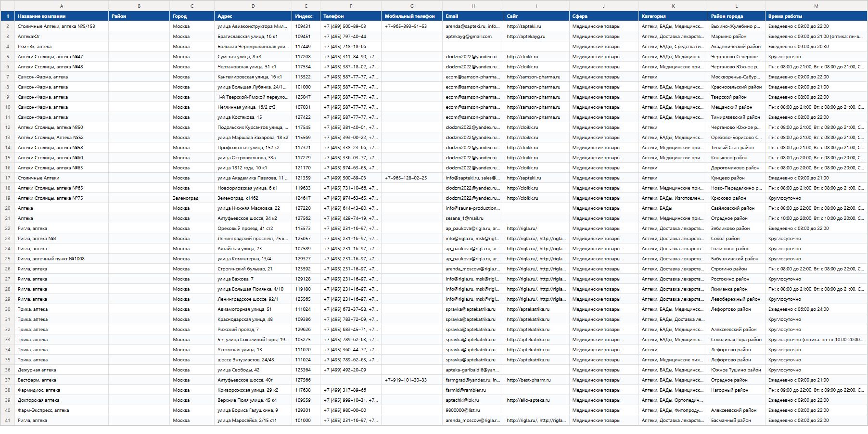Image resolution: width=868 pixels, height=434 pixels.
Task: Click the 'Индекс' header cell
Action: 306,16
